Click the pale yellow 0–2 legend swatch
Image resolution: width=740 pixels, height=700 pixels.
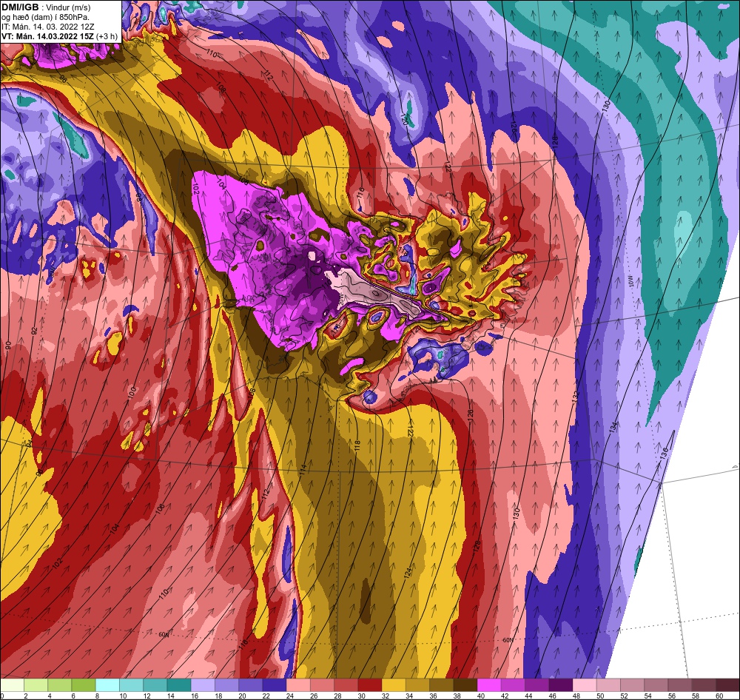point(13,685)
